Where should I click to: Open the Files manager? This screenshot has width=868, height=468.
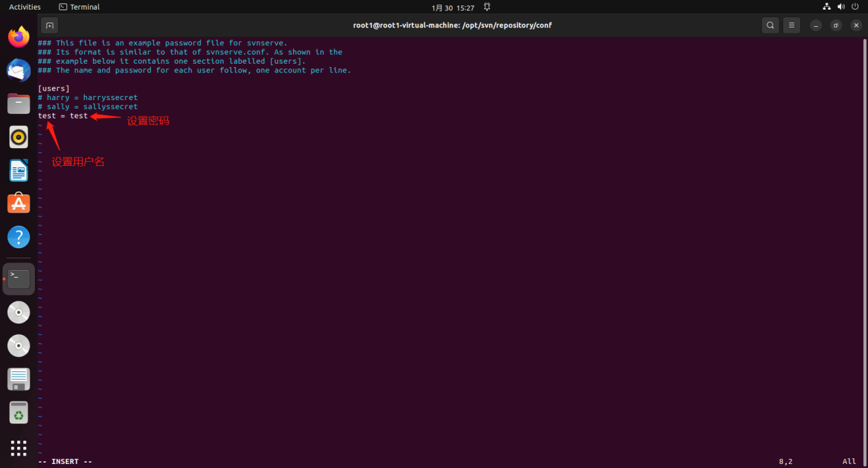(x=18, y=103)
